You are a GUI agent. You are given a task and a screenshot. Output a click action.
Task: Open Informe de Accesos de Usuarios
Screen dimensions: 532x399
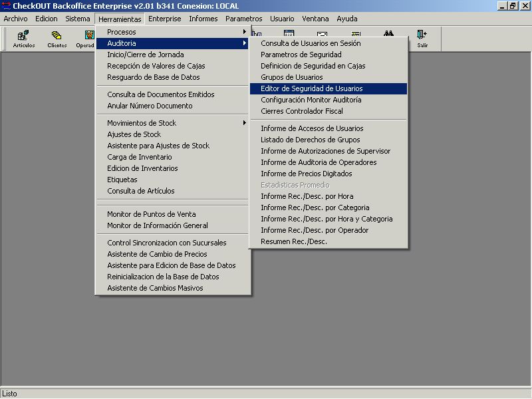tap(329, 128)
